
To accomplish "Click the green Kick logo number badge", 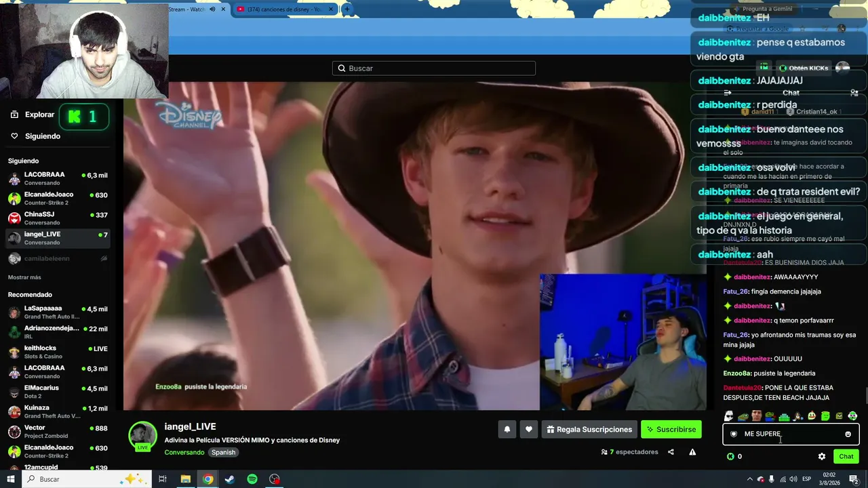I will pyautogui.click(x=84, y=117).
